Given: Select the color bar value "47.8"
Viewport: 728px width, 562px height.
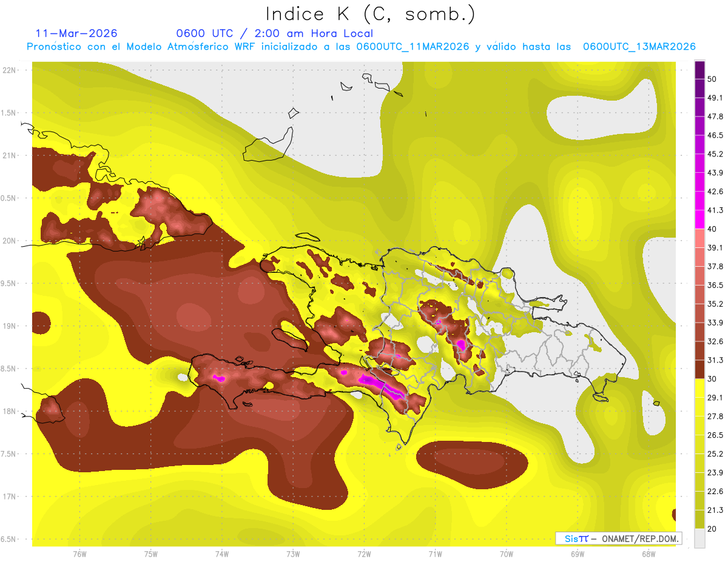Looking at the screenshot, I should (715, 117).
